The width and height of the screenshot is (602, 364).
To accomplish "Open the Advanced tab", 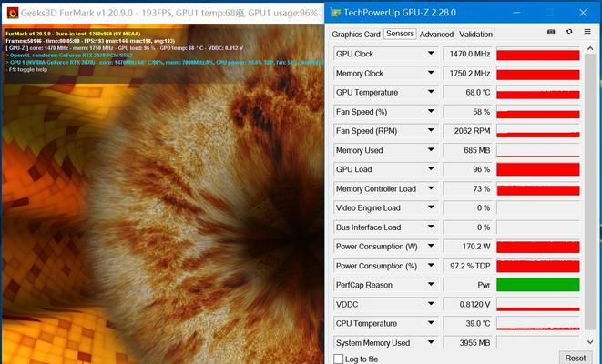I will coord(436,35).
